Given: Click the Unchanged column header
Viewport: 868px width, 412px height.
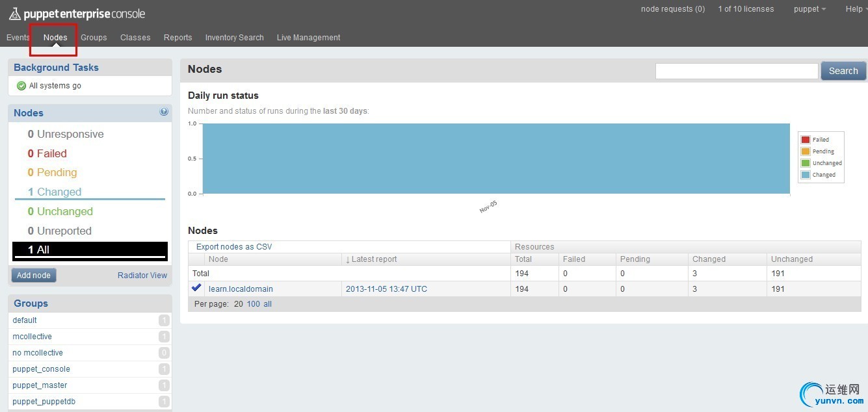Looking at the screenshot, I should coord(792,259).
